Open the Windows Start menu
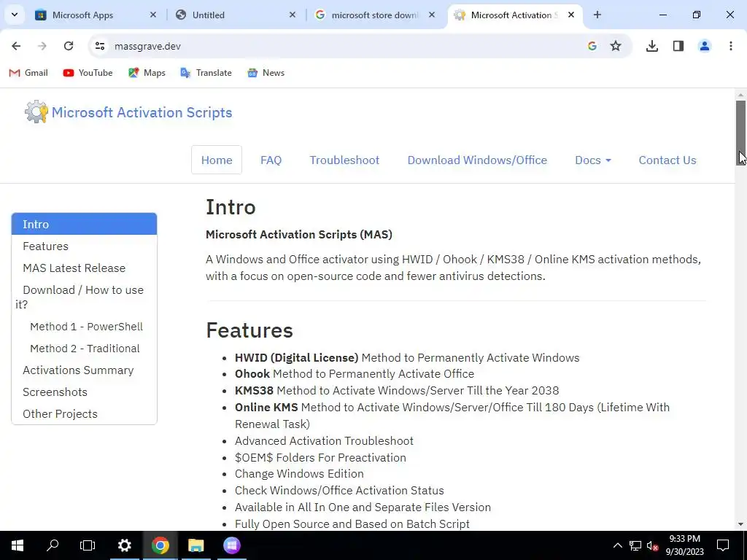747x560 pixels. pyautogui.click(x=18, y=545)
